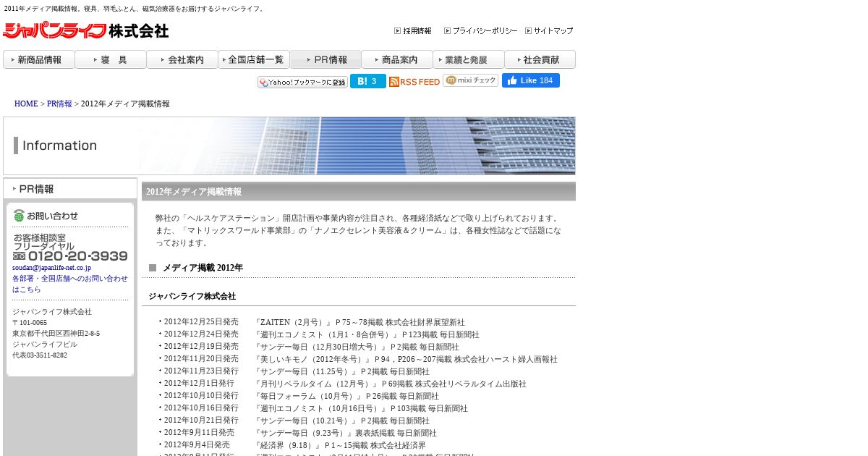
Task: Click the Facebook Like button
Action: [531, 80]
